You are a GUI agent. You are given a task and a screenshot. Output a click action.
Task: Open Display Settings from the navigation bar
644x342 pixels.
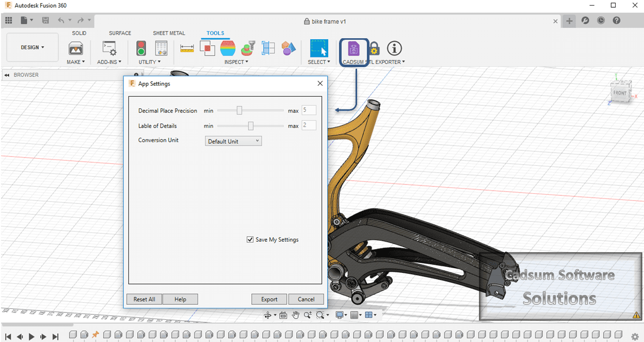click(x=340, y=315)
